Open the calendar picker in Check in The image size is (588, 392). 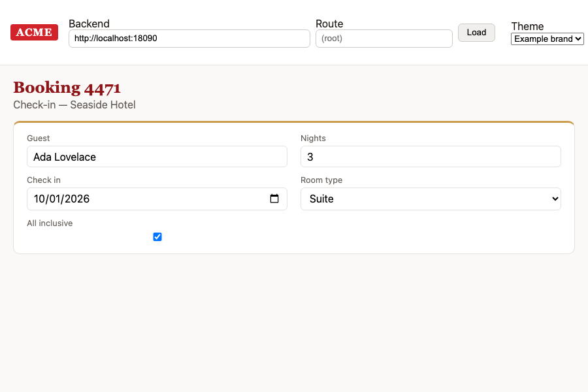[x=274, y=199]
